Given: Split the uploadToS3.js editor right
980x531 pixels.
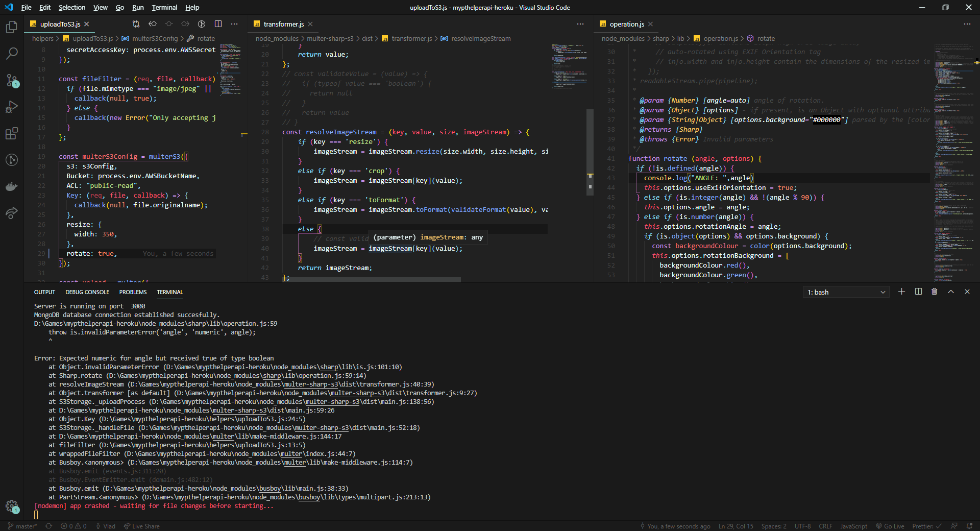Looking at the screenshot, I should tap(218, 24).
